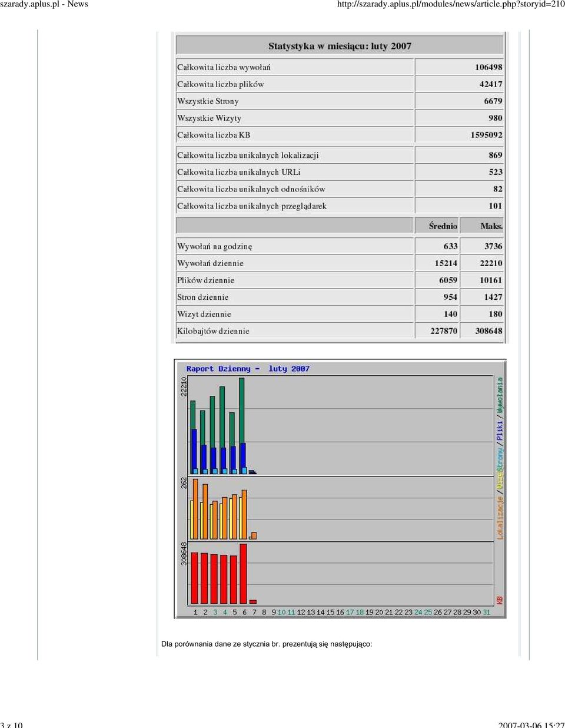
Task: Click the table maximum value 22210
Action: click(491, 263)
